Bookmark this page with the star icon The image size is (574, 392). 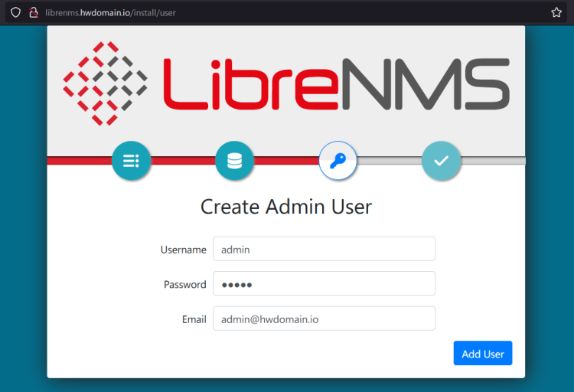556,12
